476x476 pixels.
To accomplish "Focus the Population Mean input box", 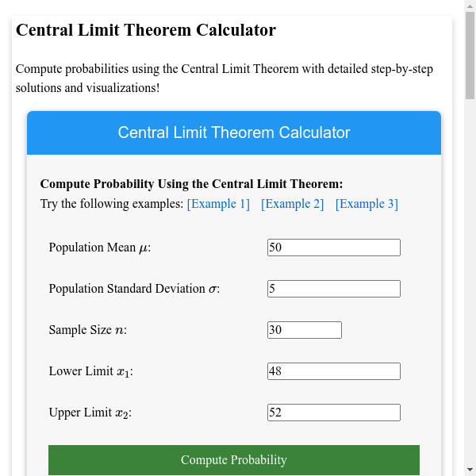I will (333, 248).
